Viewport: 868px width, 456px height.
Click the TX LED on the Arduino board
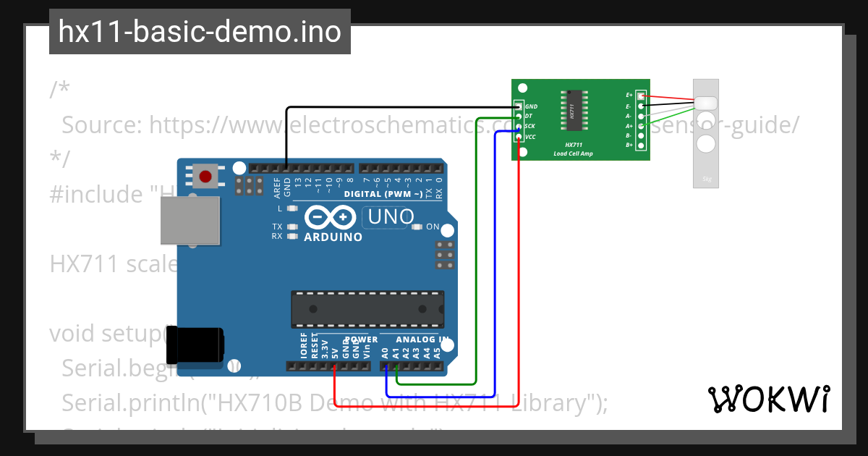point(292,226)
